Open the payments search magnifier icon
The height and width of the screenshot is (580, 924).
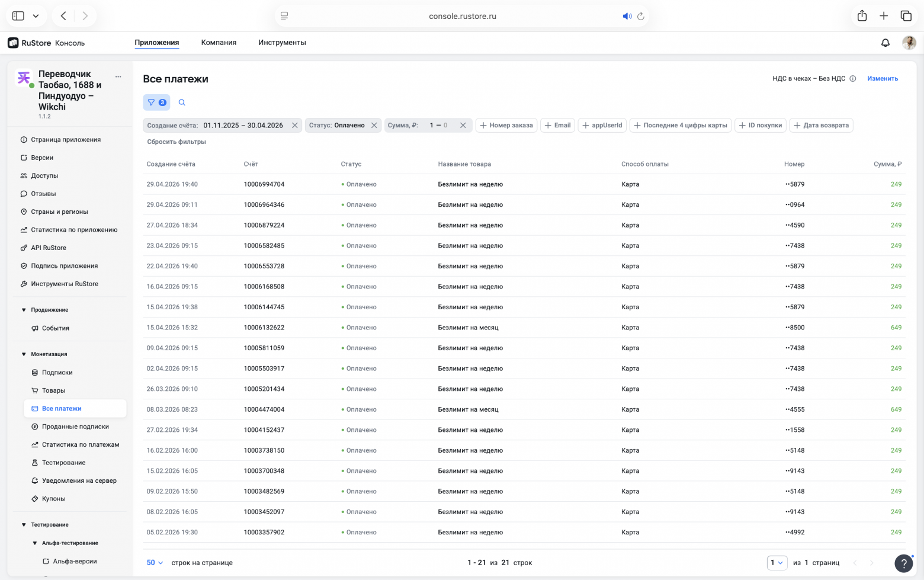182,102
